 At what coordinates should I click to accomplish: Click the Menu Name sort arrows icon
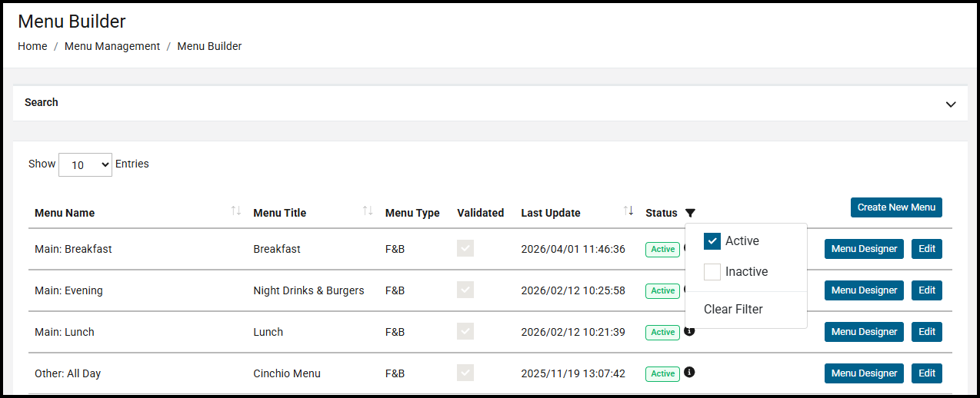coord(236,211)
